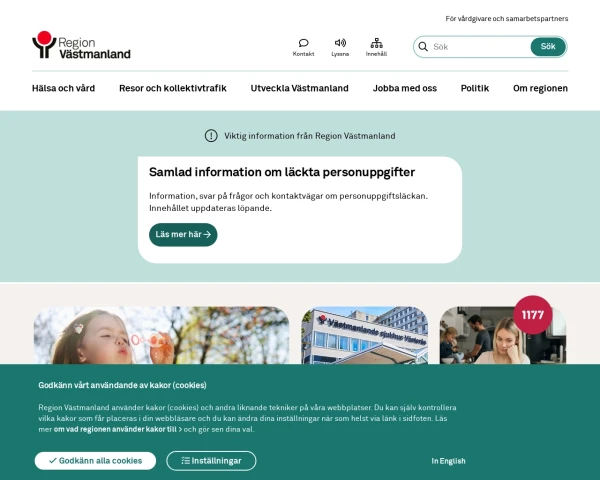Switch the cookie banner to In English
The height and width of the screenshot is (480, 600).
coord(448,461)
